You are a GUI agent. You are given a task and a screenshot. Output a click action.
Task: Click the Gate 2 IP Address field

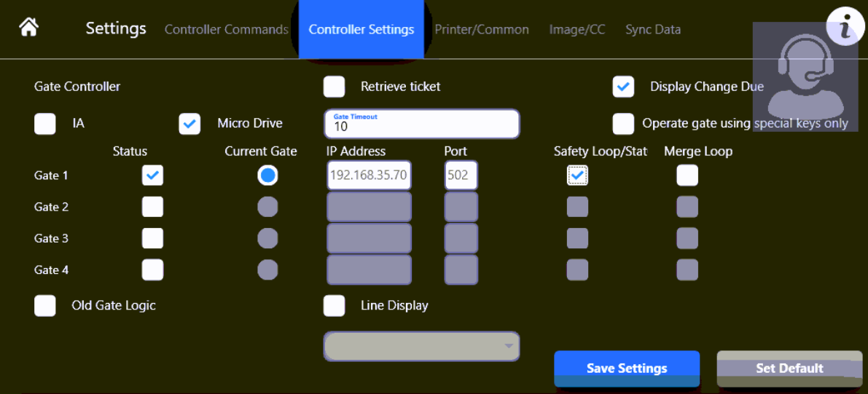click(370, 207)
